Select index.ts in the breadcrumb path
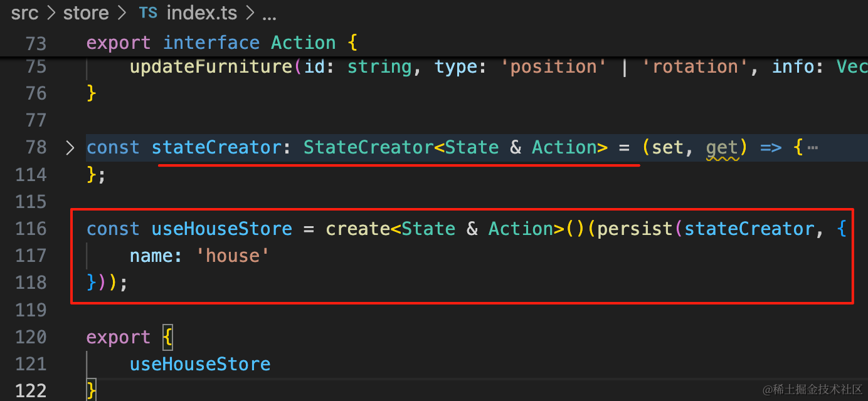The width and height of the screenshot is (868, 401). [x=197, y=13]
